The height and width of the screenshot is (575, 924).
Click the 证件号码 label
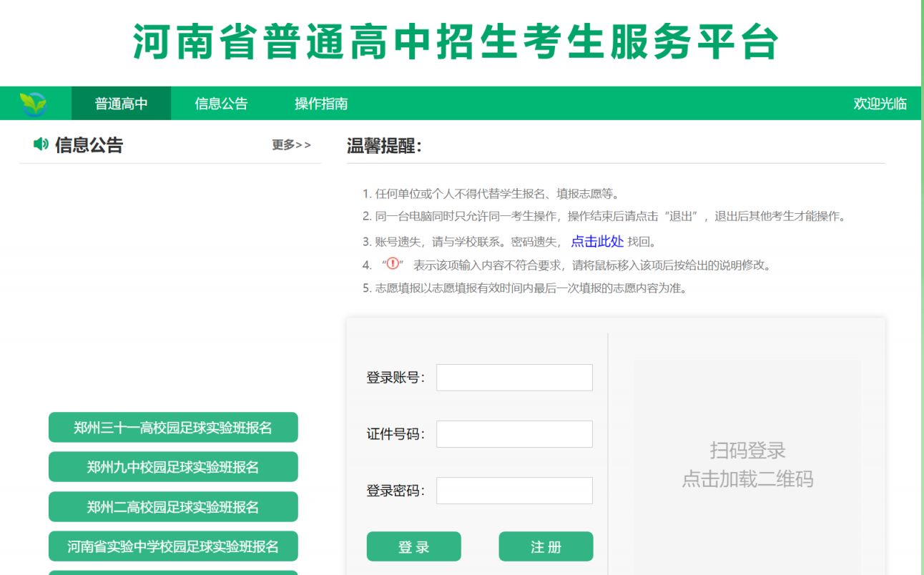point(395,434)
